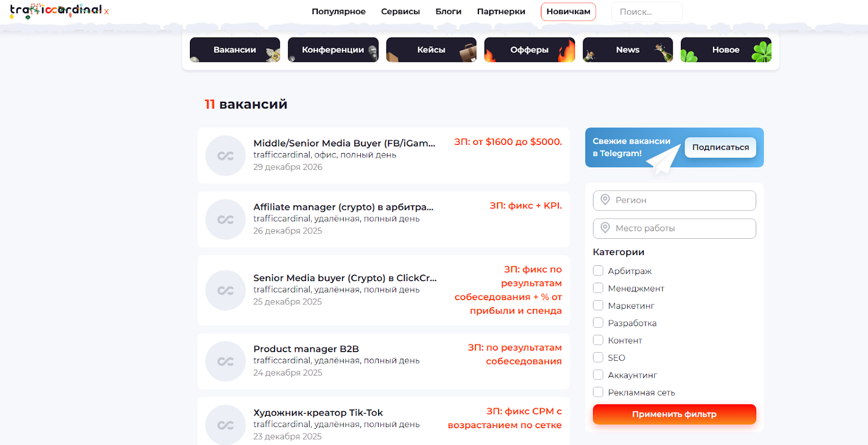The width and height of the screenshot is (868, 445).
Task: Click salary text 'ЗП: фикс CPM с возрастанием по сетке'
Action: click(505, 418)
